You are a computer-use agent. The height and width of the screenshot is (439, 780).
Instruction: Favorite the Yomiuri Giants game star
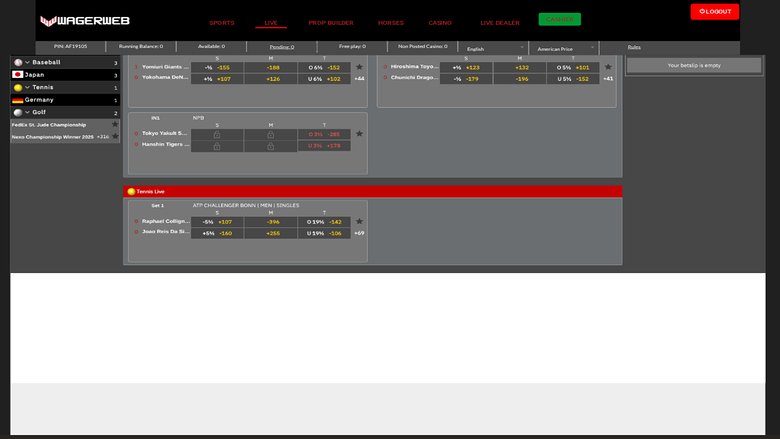point(359,67)
